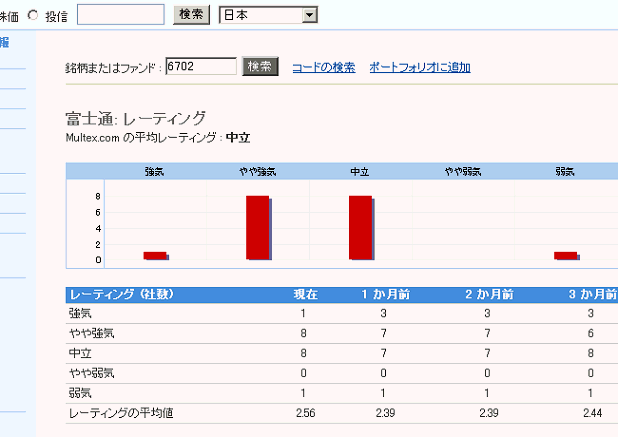Click the 弱気 row label in table
Screen dimensions: 618x437
(80, 393)
